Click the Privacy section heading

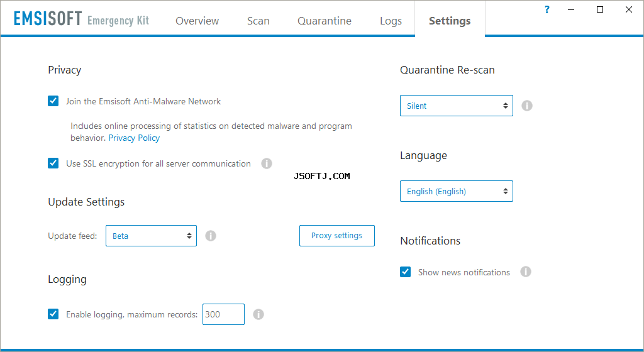pyautogui.click(x=65, y=70)
